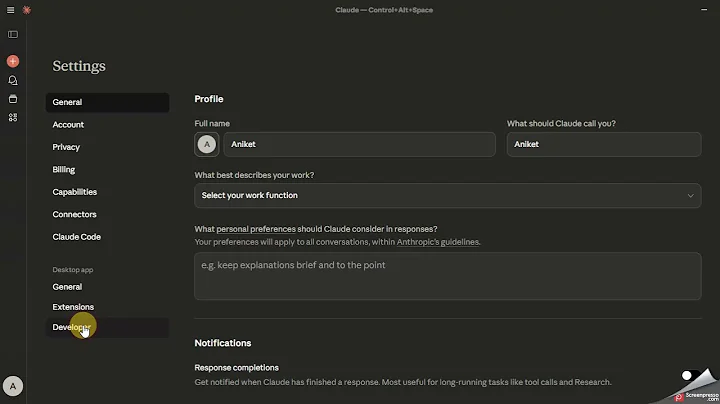This screenshot has width=720, height=404.
Task: Toggle Response completions notifications switch
Action: click(x=691, y=376)
